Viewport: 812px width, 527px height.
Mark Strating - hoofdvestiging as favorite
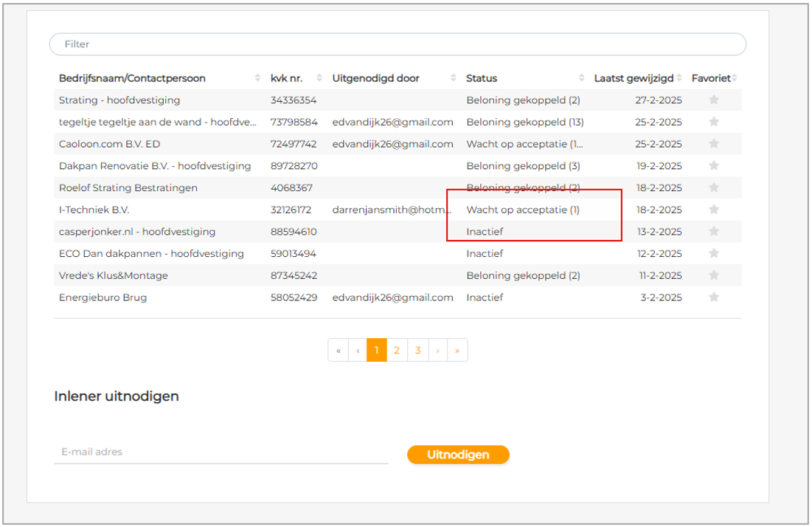(713, 100)
